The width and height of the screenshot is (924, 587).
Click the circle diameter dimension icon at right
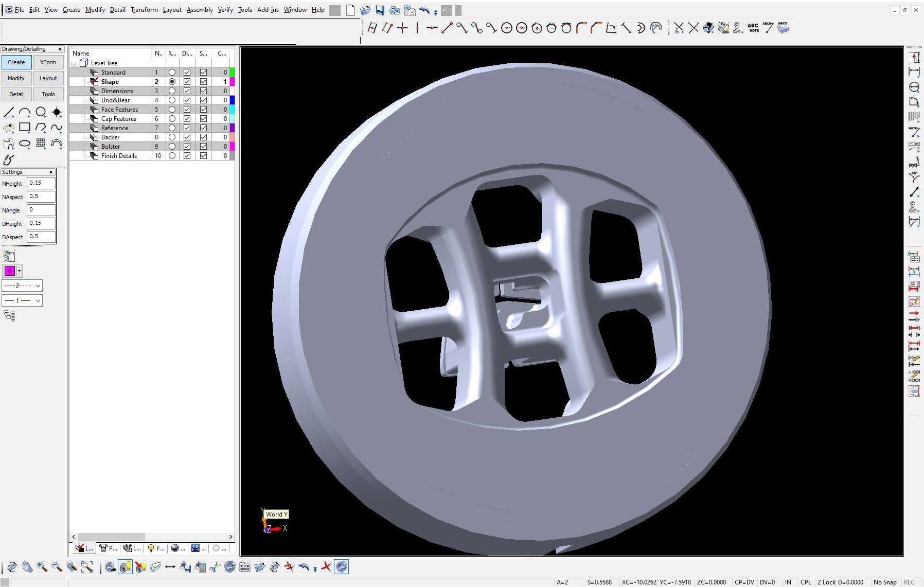click(x=914, y=86)
